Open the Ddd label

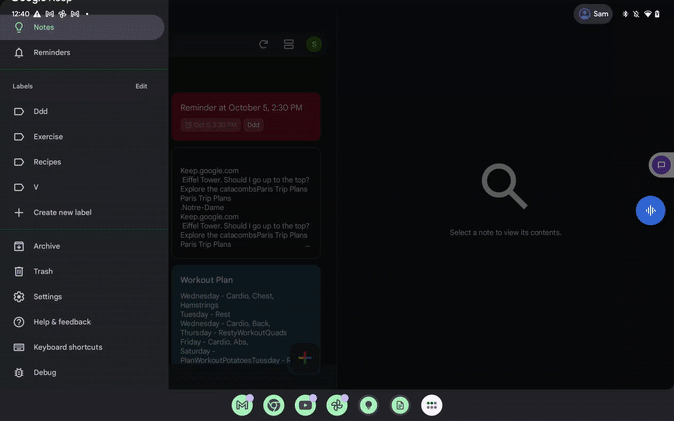click(x=41, y=112)
